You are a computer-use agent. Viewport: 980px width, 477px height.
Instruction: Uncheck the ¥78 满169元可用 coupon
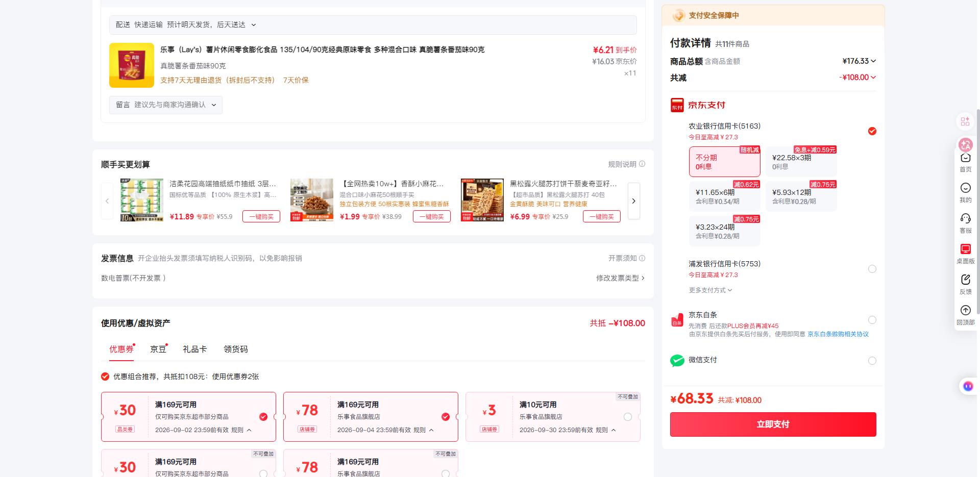pos(446,417)
